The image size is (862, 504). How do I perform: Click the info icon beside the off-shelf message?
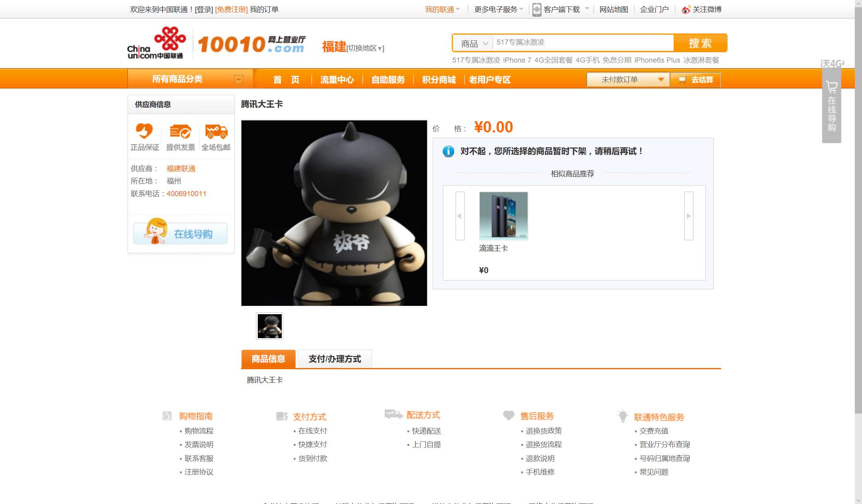pos(449,152)
